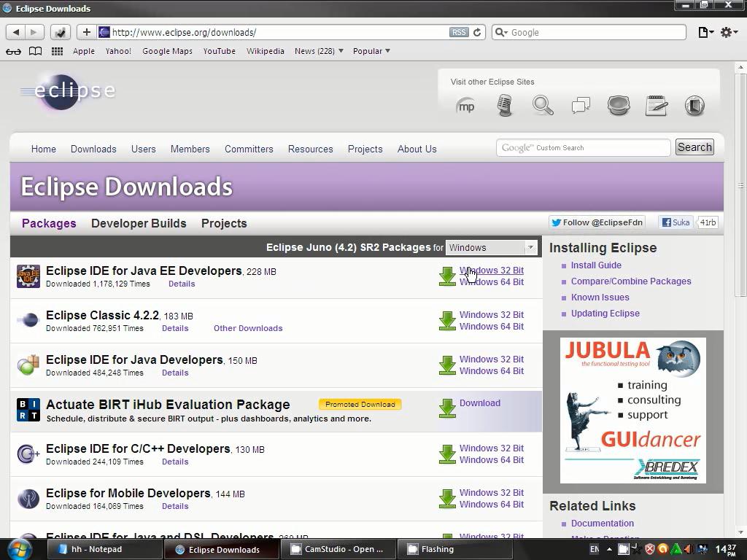
Task: Open Details for Eclipse for Mobile Developers
Action: [x=175, y=506]
